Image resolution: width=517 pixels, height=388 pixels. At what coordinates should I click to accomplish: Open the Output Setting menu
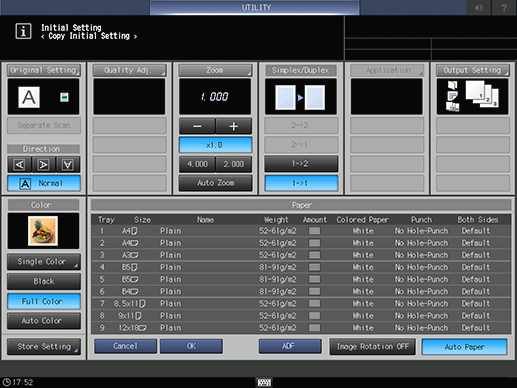pyautogui.click(x=473, y=70)
